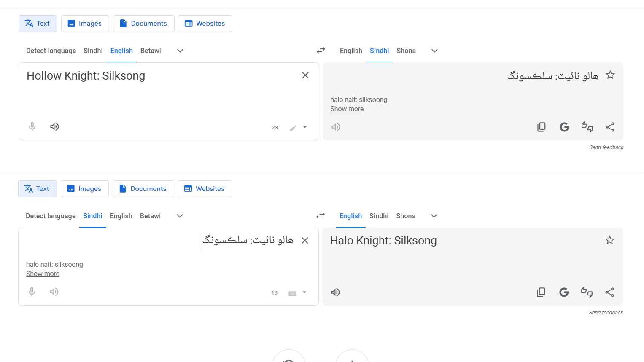Rate the top Sindhi translation
This screenshot has width=644, height=362.
point(587,127)
